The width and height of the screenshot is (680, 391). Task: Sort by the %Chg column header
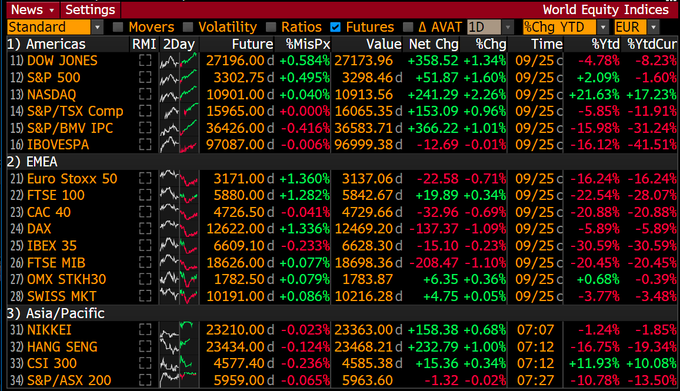[490, 44]
